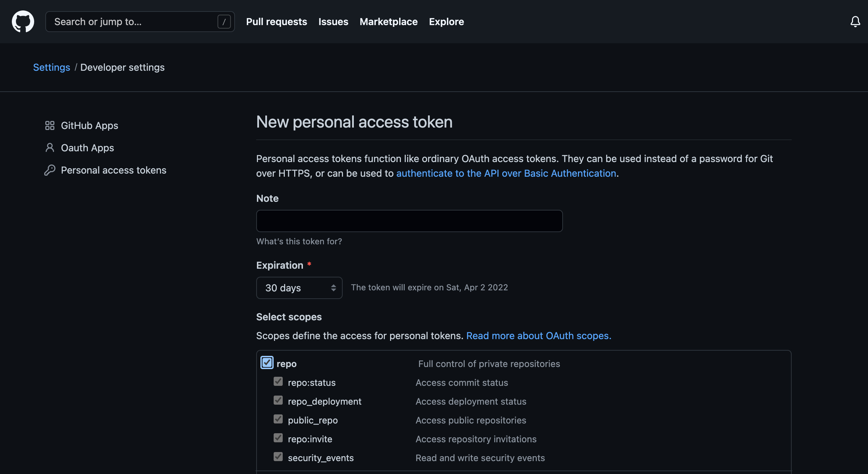Uncheck the repo scope checkbox
The image size is (868, 474).
click(x=267, y=363)
